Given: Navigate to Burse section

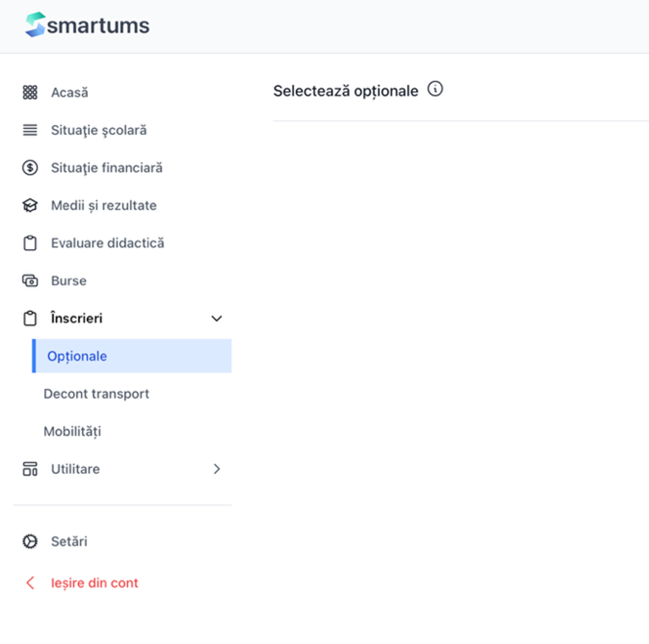Looking at the screenshot, I should 69,281.
